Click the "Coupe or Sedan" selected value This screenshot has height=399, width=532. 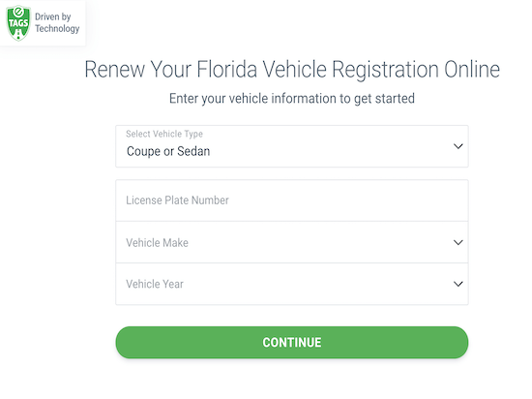(168, 151)
